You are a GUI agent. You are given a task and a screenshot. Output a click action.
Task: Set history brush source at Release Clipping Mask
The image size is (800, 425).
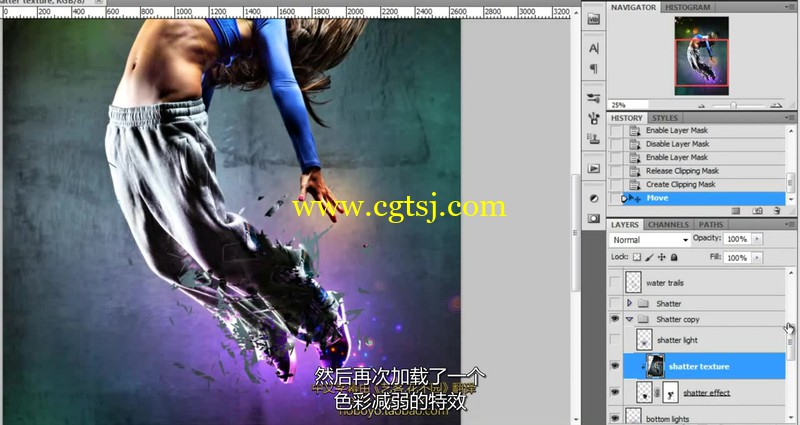[616, 171]
